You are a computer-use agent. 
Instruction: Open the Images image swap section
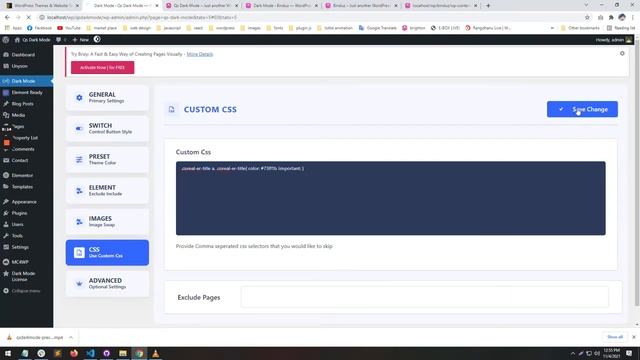coord(107,222)
